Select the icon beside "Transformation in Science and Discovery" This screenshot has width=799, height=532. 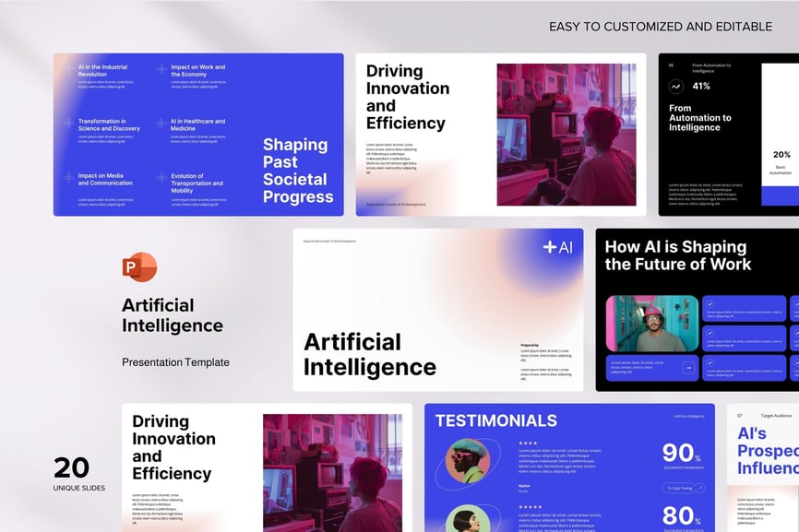tap(68, 124)
